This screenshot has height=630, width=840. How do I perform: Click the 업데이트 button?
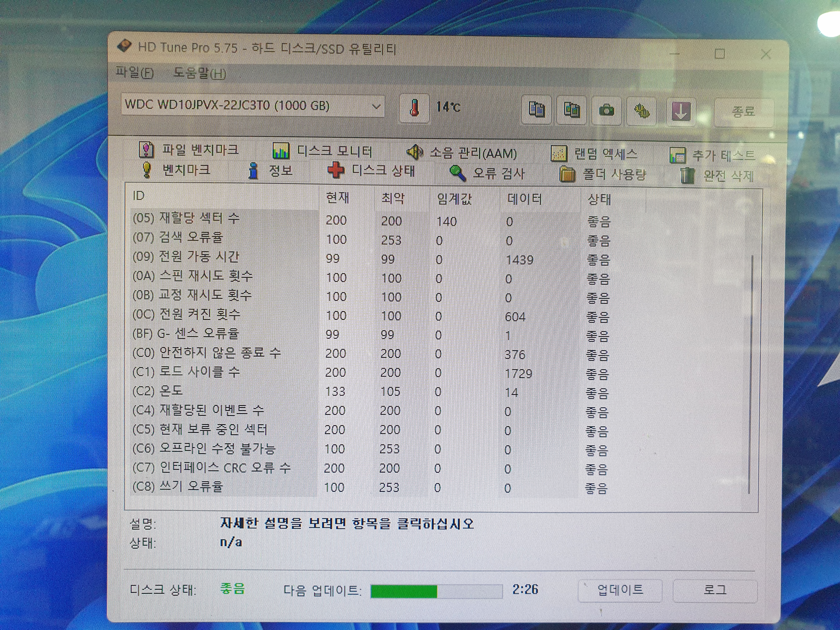(620, 590)
